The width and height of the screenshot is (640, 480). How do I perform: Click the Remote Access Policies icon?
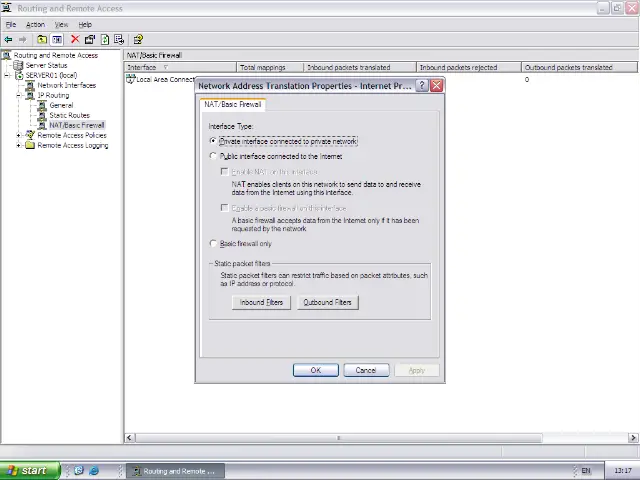click(30, 135)
